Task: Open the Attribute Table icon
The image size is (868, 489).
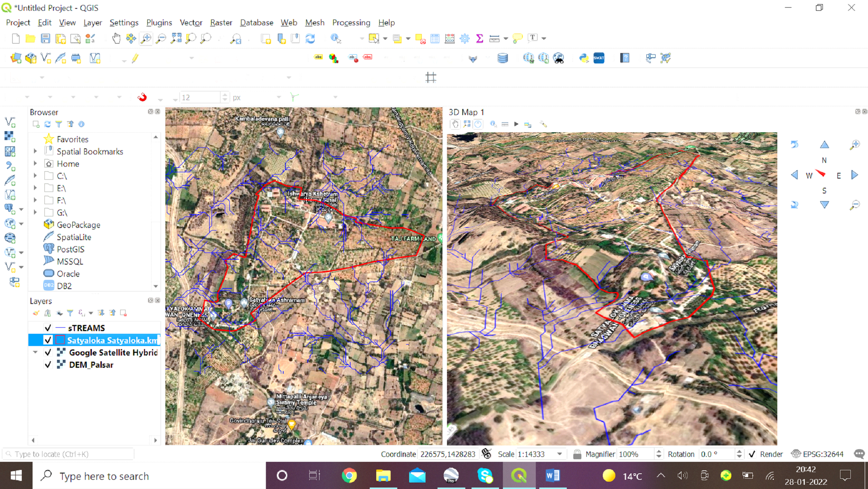Action: (x=435, y=38)
